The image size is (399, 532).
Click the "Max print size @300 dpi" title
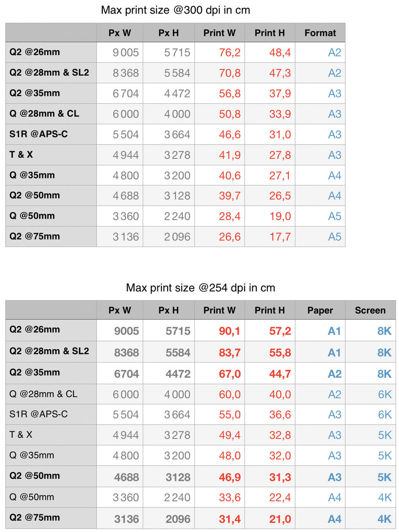tap(175, 10)
